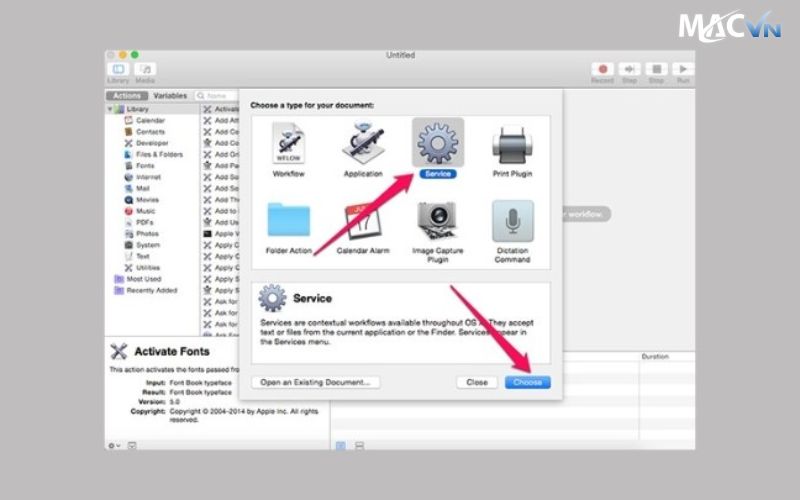Collapse the Library disclosure triangle
800x500 pixels.
pyautogui.click(x=110, y=109)
